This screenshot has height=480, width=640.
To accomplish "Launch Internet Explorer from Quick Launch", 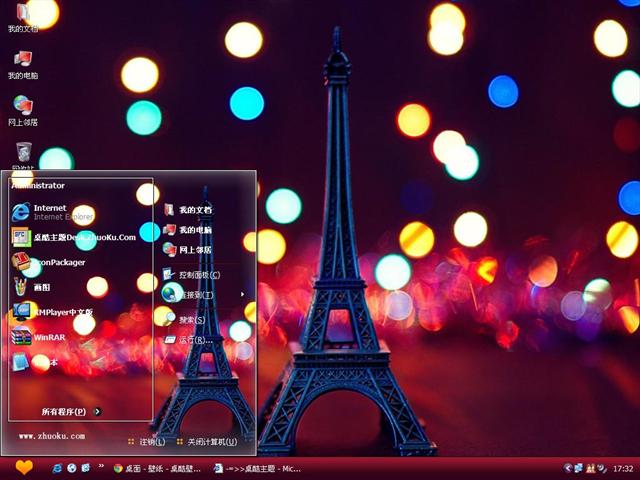I will tap(57, 468).
